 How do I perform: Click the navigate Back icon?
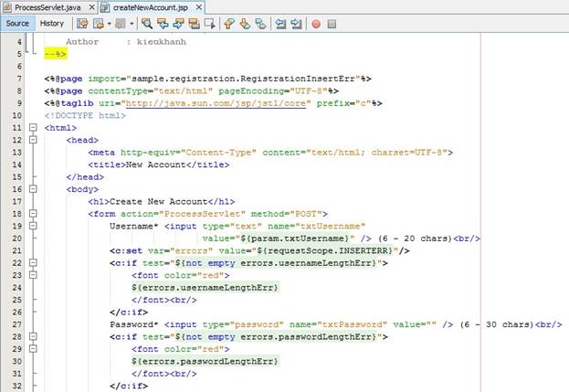[x=99, y=24]
